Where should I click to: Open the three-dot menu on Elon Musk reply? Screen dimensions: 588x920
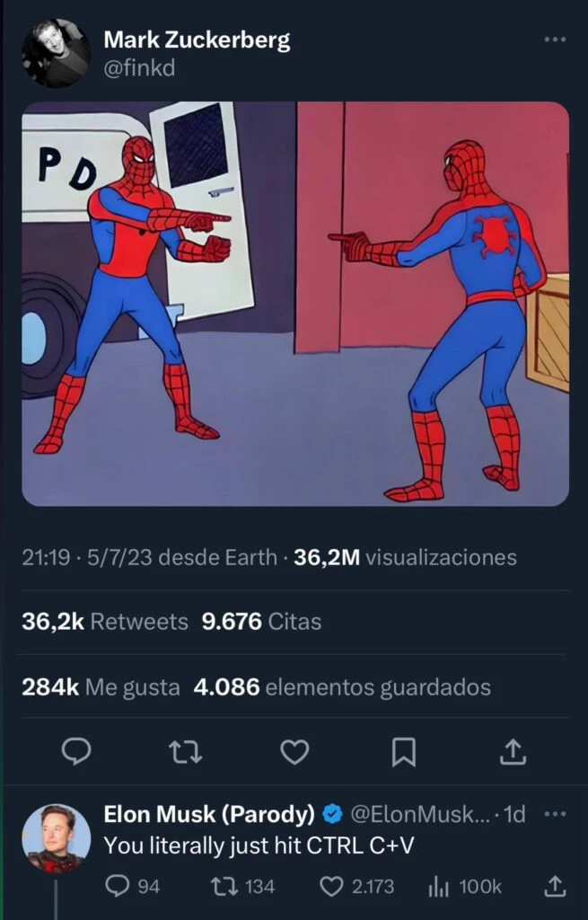click(555, 814)
